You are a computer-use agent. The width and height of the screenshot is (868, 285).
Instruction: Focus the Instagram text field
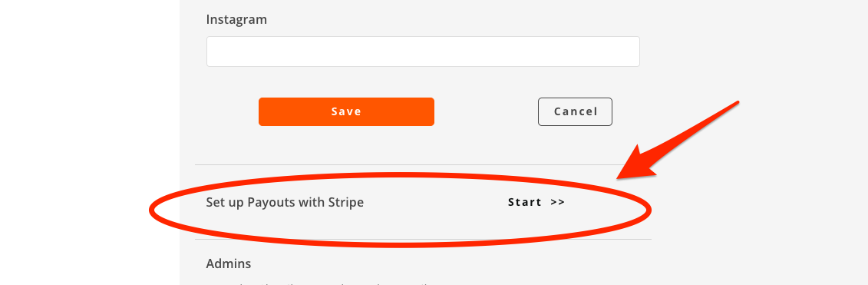click(423, 51)
